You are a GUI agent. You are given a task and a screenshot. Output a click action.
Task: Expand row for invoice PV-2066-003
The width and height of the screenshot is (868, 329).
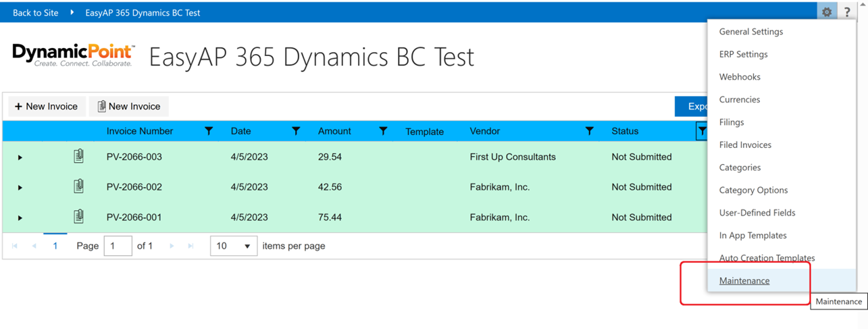pos(20,157)
